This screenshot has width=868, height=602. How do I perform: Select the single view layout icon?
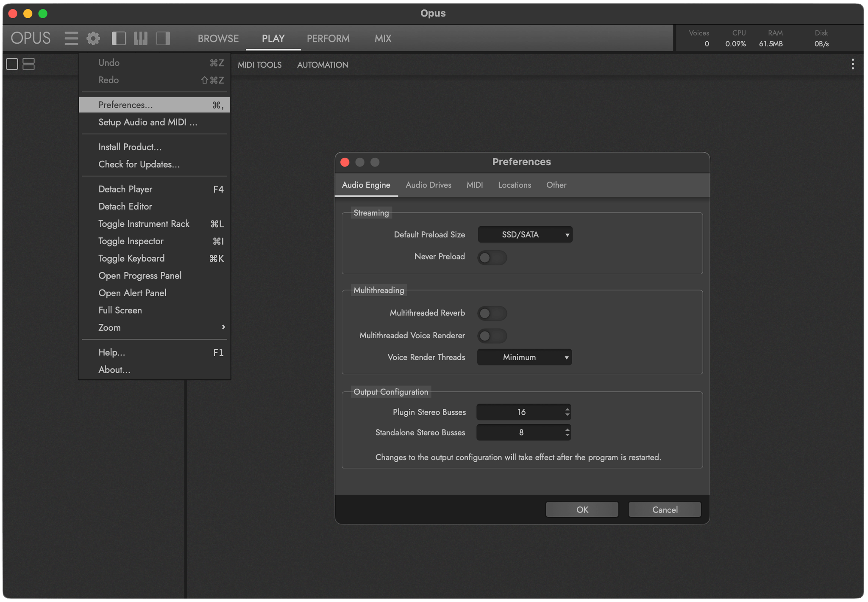point(12,64)
